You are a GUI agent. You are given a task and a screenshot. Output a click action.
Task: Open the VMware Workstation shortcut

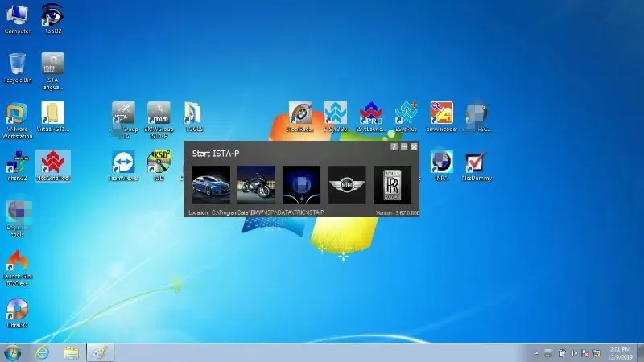[x=17, y=121]
